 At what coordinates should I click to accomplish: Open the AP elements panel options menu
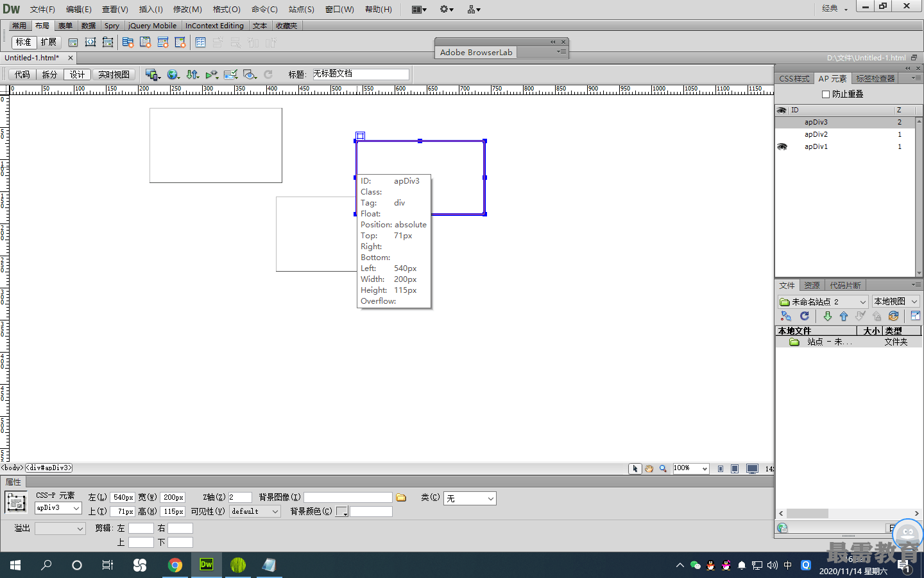[916, 78]
